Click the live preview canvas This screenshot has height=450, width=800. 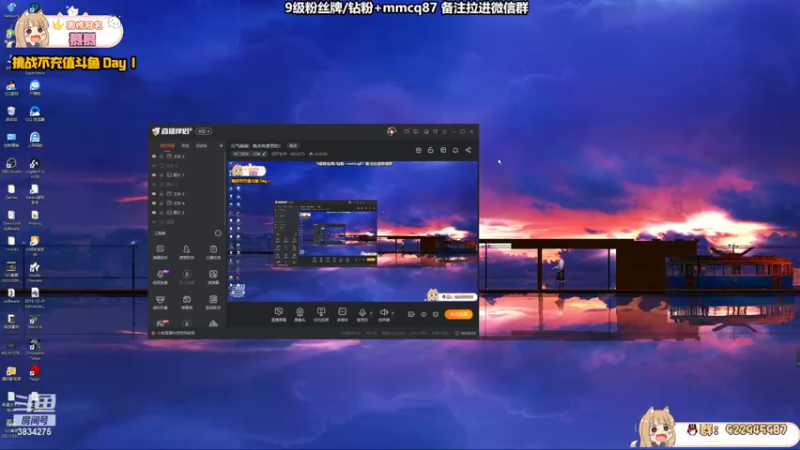click(353, 231)
